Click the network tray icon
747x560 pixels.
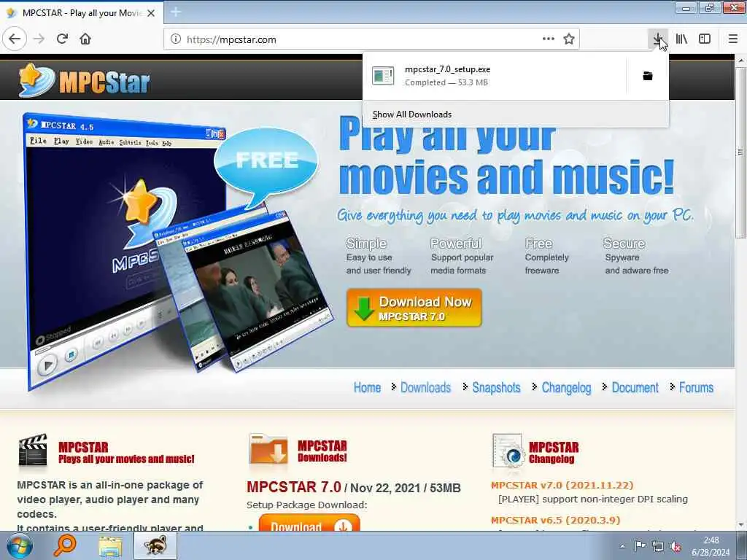tap(658, 546)
